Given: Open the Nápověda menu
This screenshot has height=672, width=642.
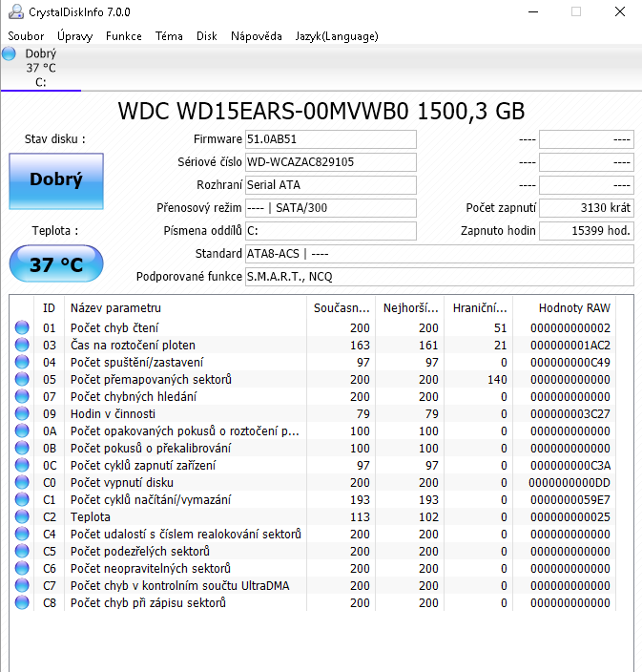Looking at the screenshot, I should (256, 36).
